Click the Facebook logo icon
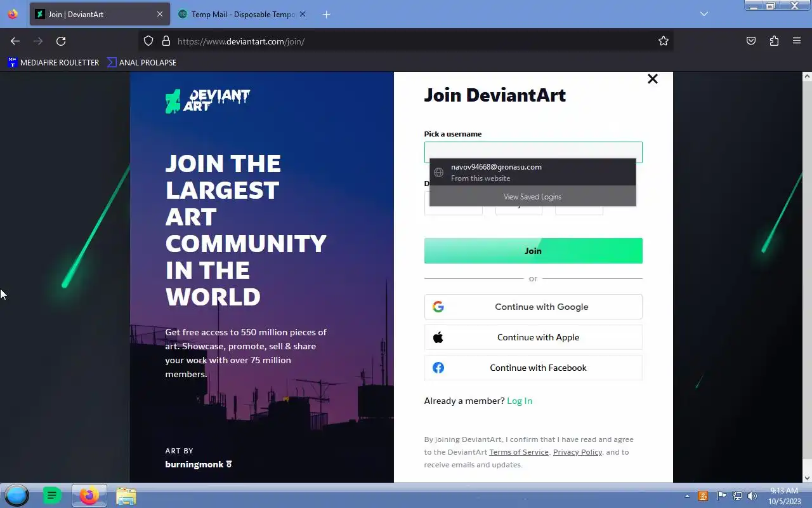The width and height of the screenshot is (812, 508). click(438, 368)
